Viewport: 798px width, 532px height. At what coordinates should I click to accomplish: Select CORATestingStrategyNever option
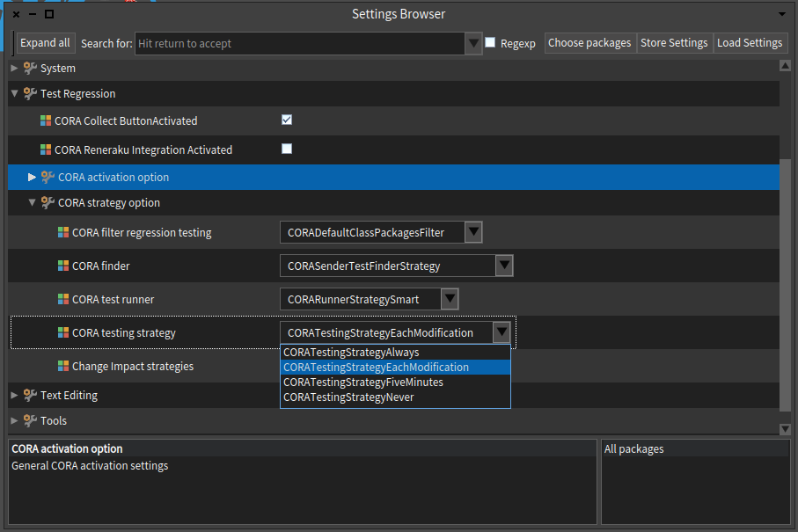tap(395, 397)
